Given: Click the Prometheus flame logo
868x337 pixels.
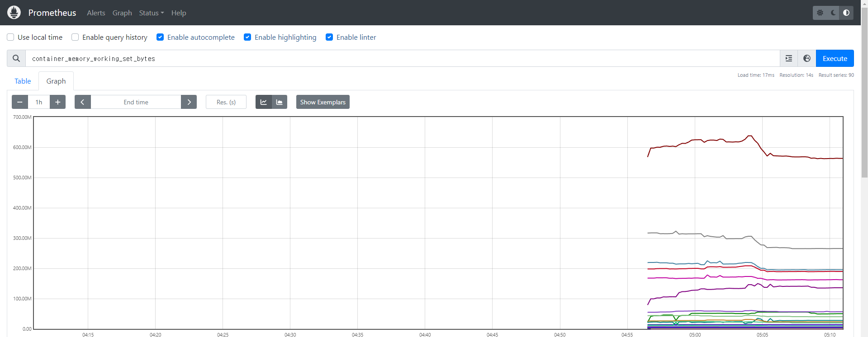Looking at the screenshot, I should (14, 13).
